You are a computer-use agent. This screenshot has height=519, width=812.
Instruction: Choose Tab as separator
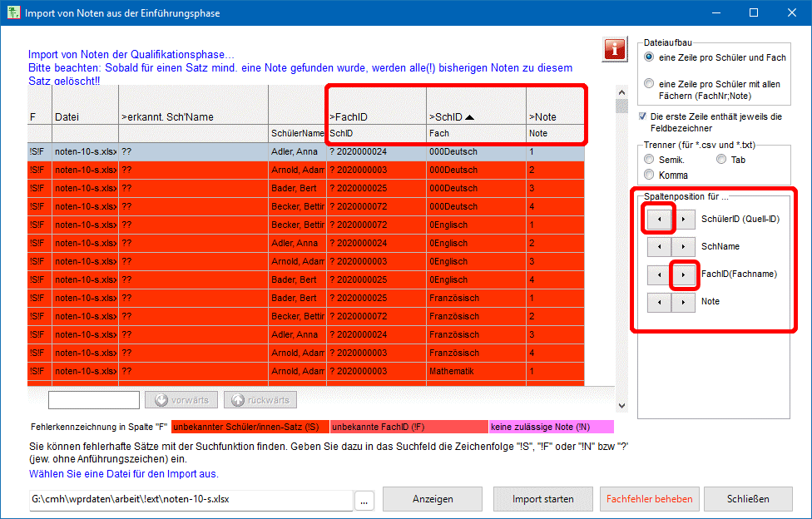click(x=721, y=160)
